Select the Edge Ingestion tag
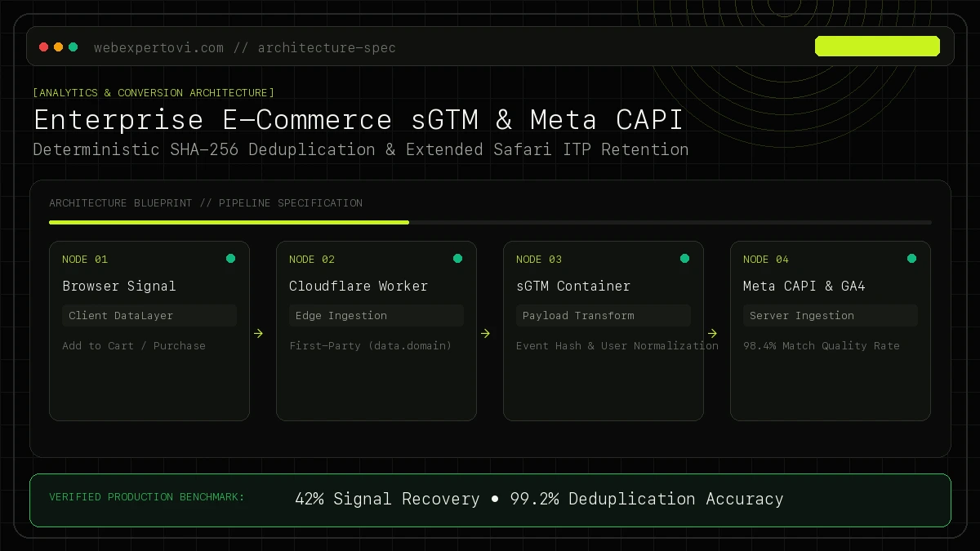 tap(376, 316)
